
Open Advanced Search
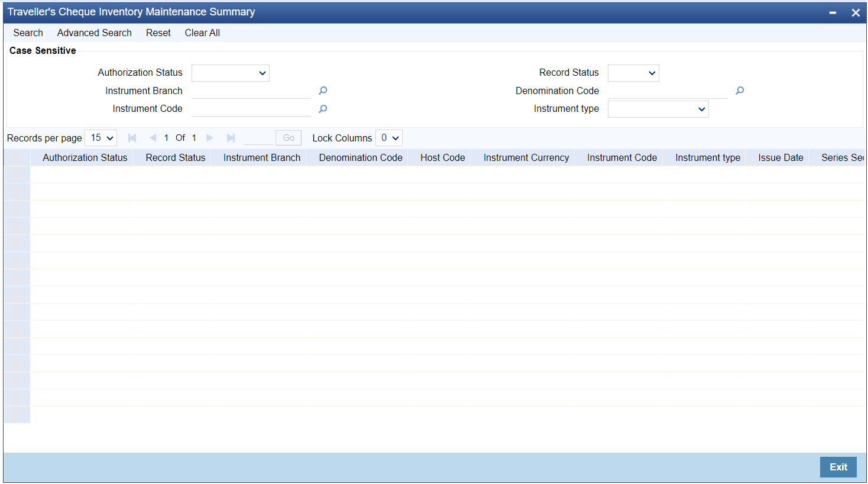pos(95,33)
